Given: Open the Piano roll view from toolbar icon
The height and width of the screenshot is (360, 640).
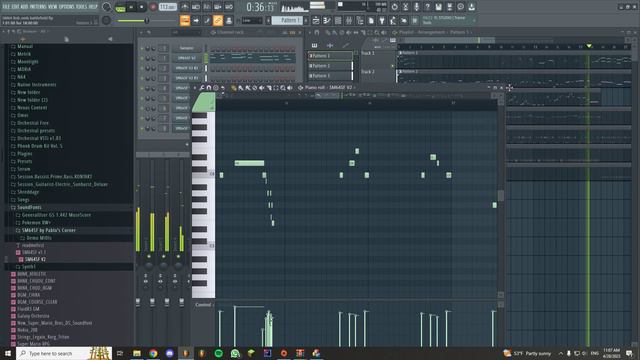Looking at the screenshot, I should click(327, 20).
